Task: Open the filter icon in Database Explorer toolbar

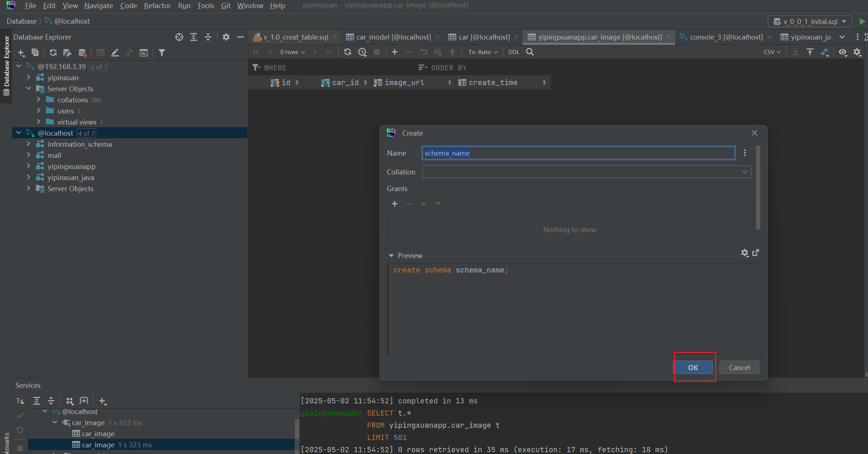Action: [x=161, y=52]
